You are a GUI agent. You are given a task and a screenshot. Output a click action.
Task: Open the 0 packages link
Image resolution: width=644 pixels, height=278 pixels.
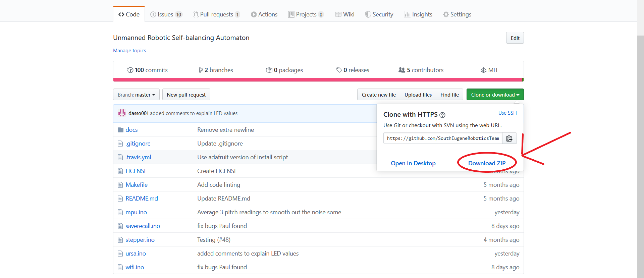click(x=284, y=70)
